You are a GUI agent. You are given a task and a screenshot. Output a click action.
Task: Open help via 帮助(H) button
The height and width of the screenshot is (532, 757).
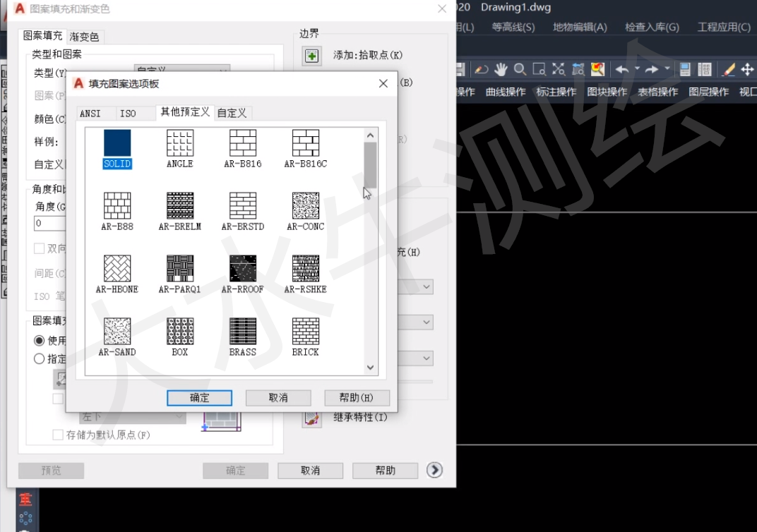tap(357, 397)
